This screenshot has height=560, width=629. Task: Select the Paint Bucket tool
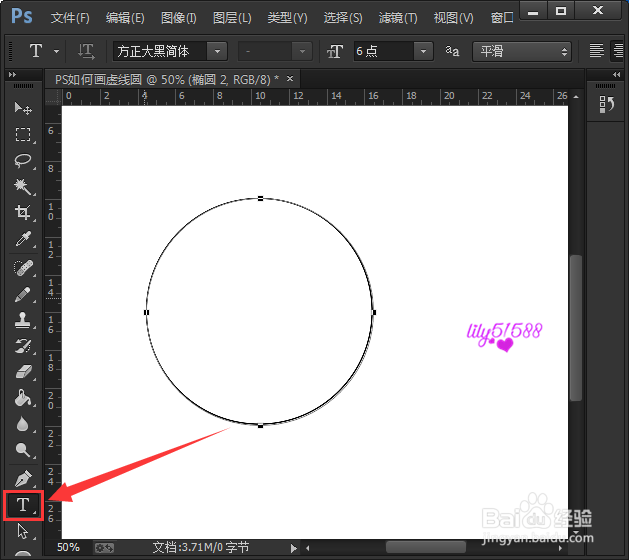[x=23, y=398]
